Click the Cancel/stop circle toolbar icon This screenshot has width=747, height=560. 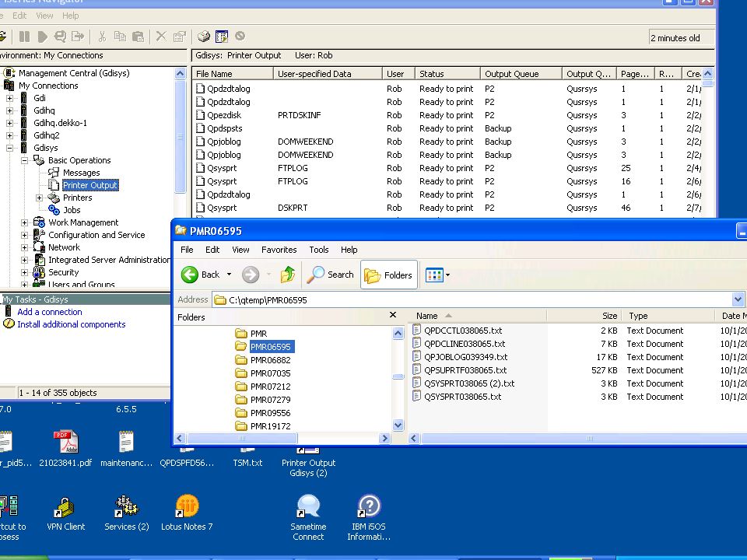point(240,36)
